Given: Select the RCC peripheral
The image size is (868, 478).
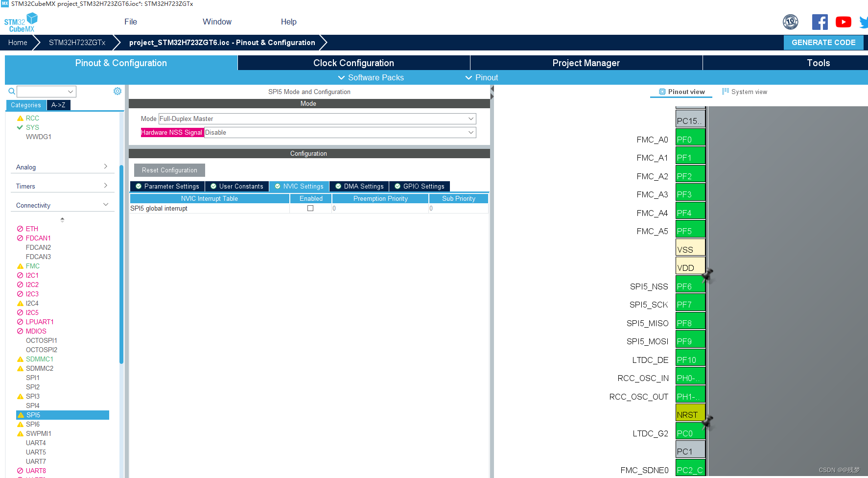Looking at the screenshot, I should tap(32, 118).
